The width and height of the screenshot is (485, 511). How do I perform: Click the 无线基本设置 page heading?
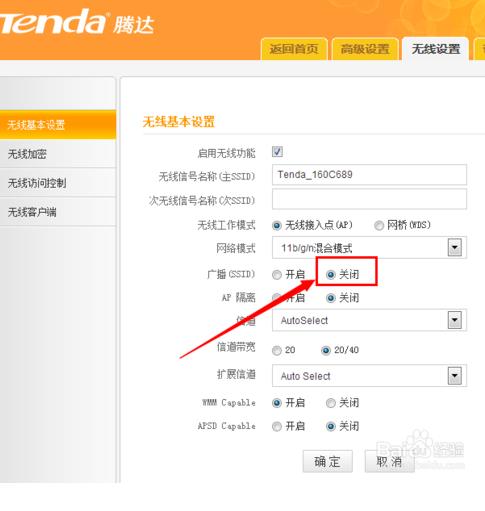179,122
